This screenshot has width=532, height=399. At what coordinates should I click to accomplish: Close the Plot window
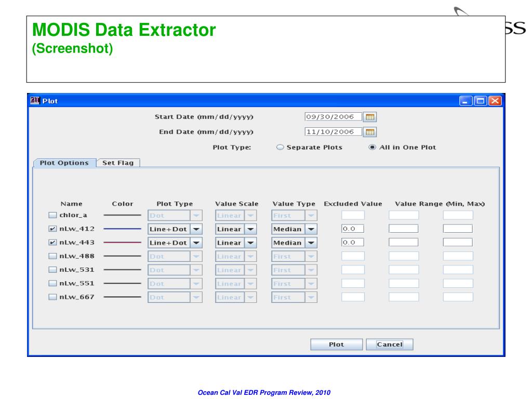pyautogui.click(x=495, y=101)
